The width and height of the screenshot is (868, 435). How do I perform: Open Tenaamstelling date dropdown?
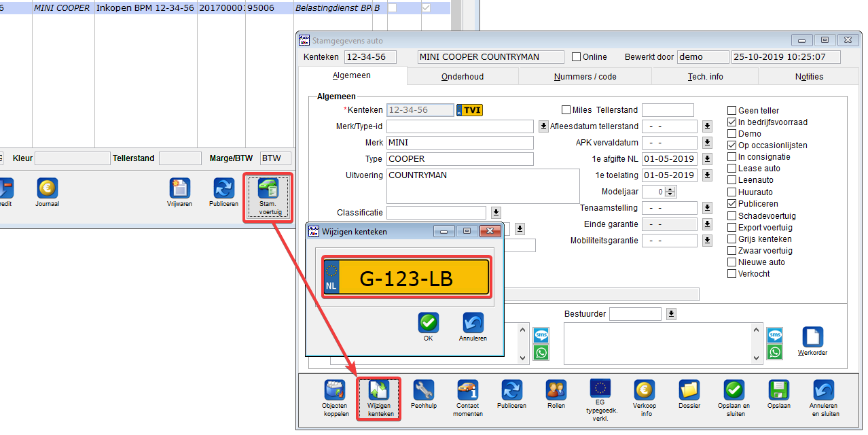[x=707, y=208]
